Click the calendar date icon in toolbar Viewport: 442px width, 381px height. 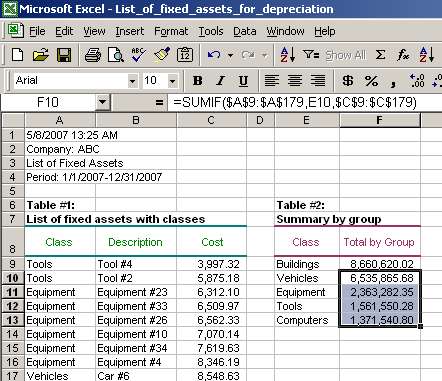pyautogui.click(x=185, y=55)
